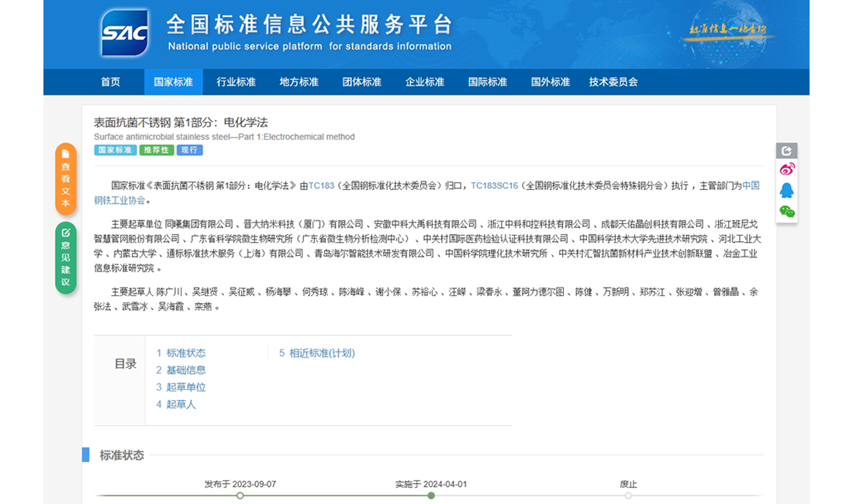Click the English title Surface antimicrobial stainless steel

click(x=224, y=137)
